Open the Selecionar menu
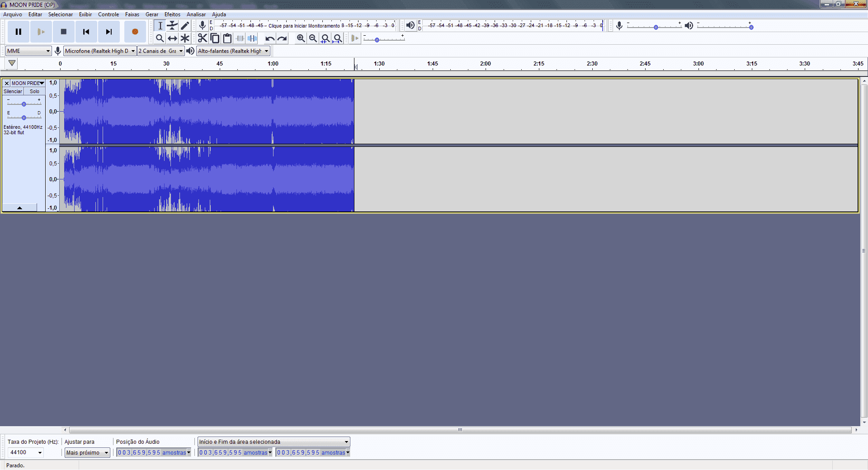The height and width of the screenshot is (470, 868). tap(61, 14)
